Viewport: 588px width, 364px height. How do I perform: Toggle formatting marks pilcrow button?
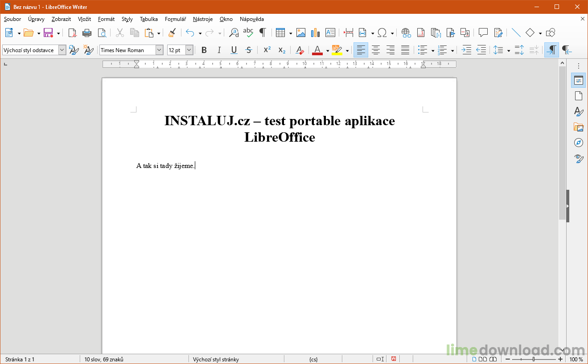[x=263, y=33]
